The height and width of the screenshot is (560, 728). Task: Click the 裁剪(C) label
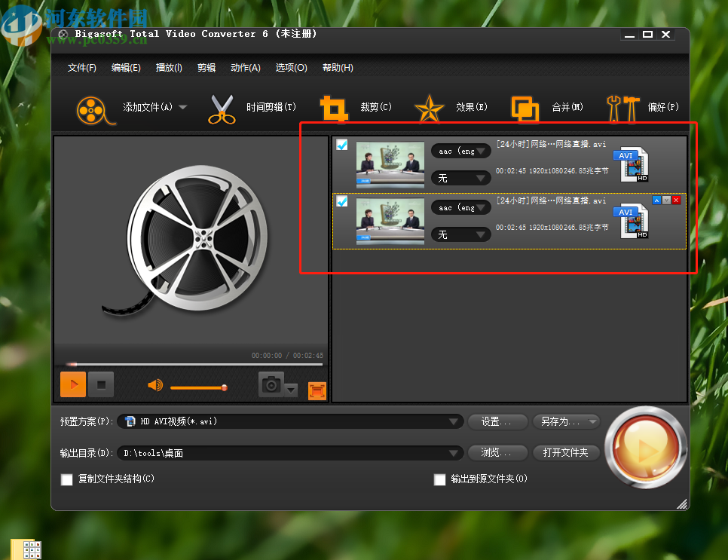[376, 107]
